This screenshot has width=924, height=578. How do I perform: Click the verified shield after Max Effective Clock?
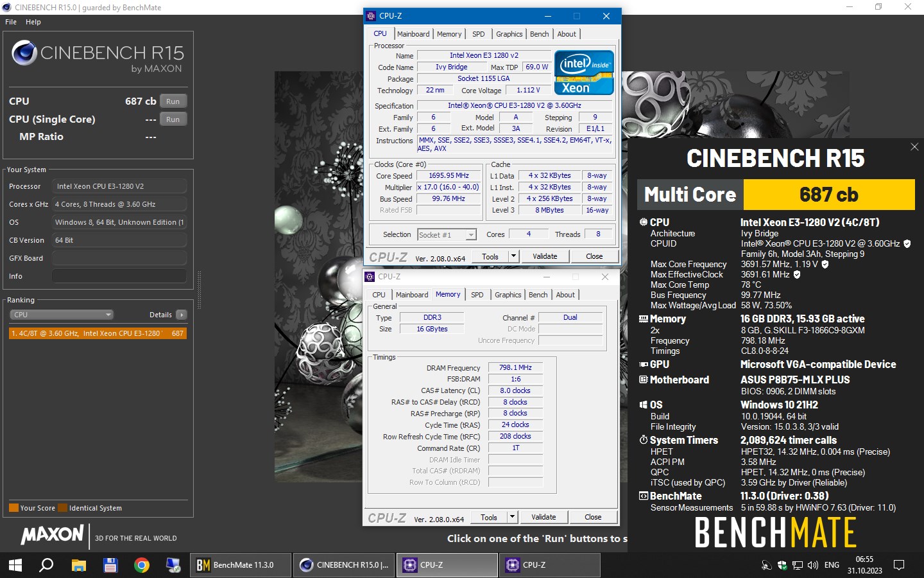pos(797,274)
